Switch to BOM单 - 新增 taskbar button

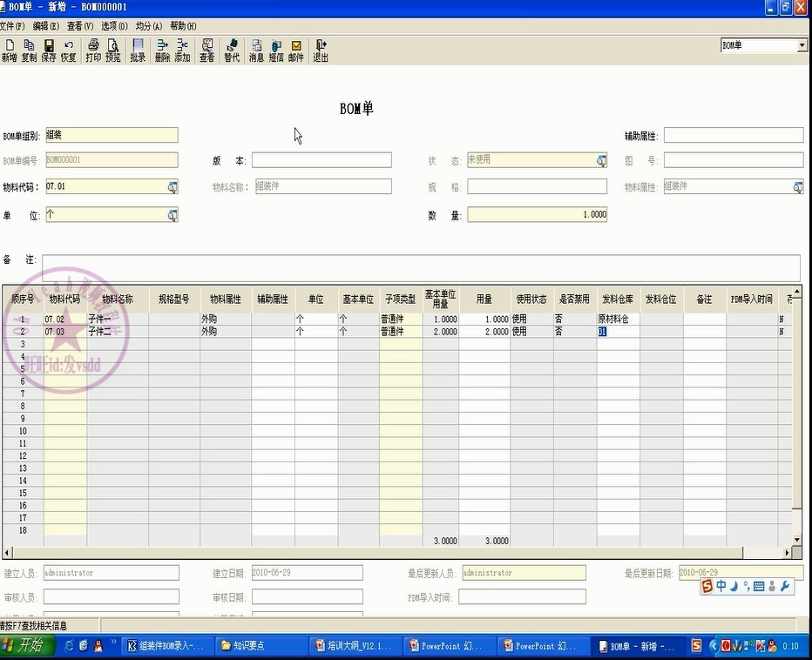(638, 646)
